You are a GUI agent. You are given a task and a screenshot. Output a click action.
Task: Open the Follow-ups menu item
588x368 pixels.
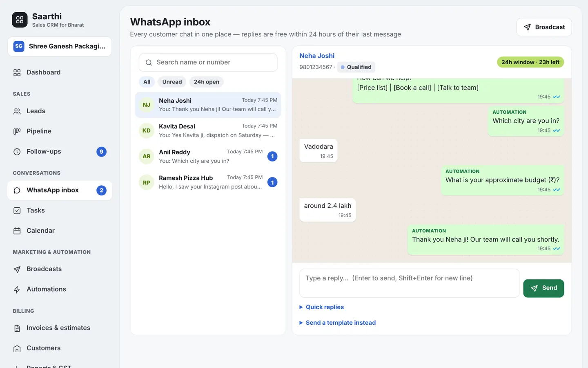point(60,152)
